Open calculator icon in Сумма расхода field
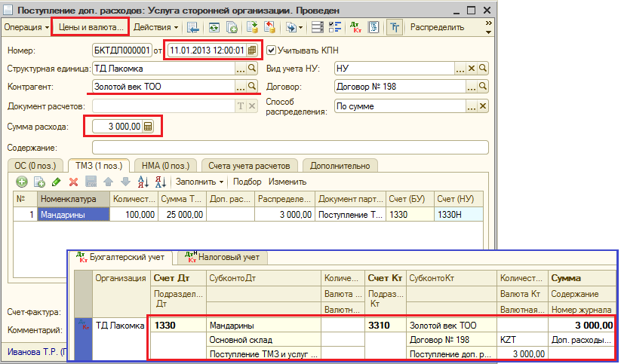This screenshot has height=364, width=621. pyautogui.click(x=149, y=127)
